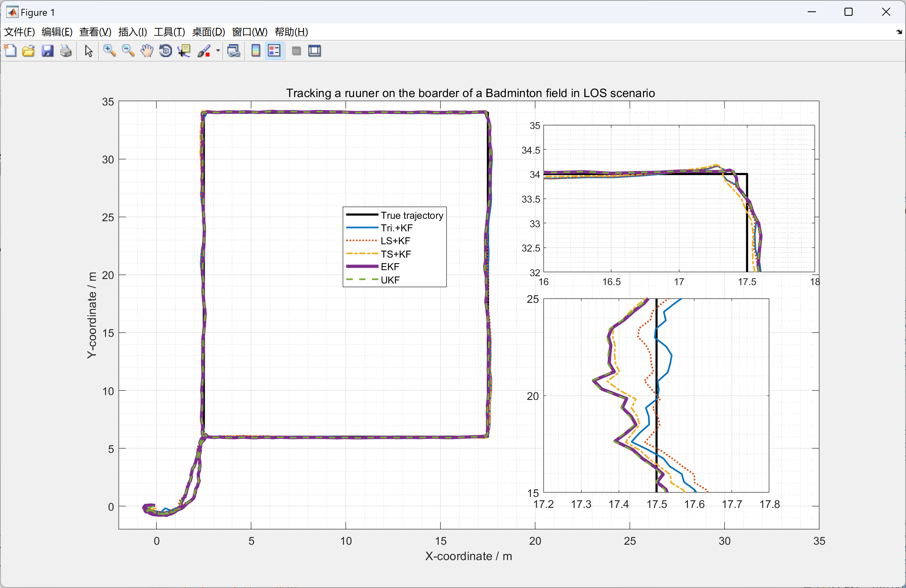This screenshot has width=906, height=588.
Task: Select the Zoom Out magnifier tool
Action: coord(128,51)
